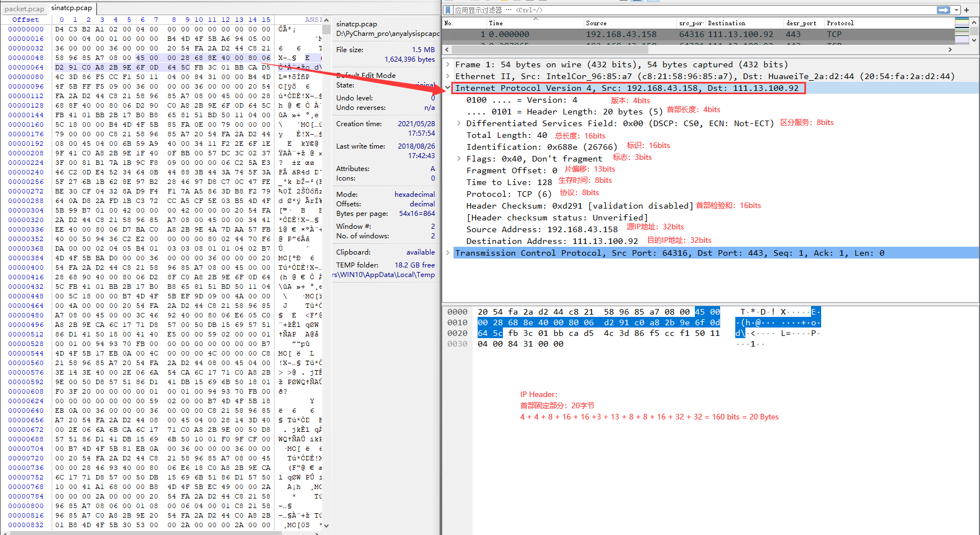Select 'Protocol: TCP (6)' row
This screenshot has width=980, height=535.
509,194
